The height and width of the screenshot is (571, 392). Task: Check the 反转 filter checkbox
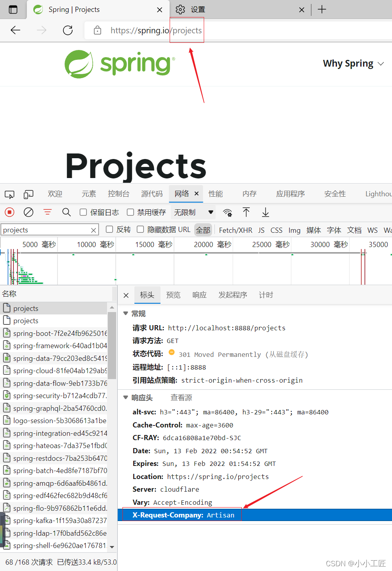109,229
